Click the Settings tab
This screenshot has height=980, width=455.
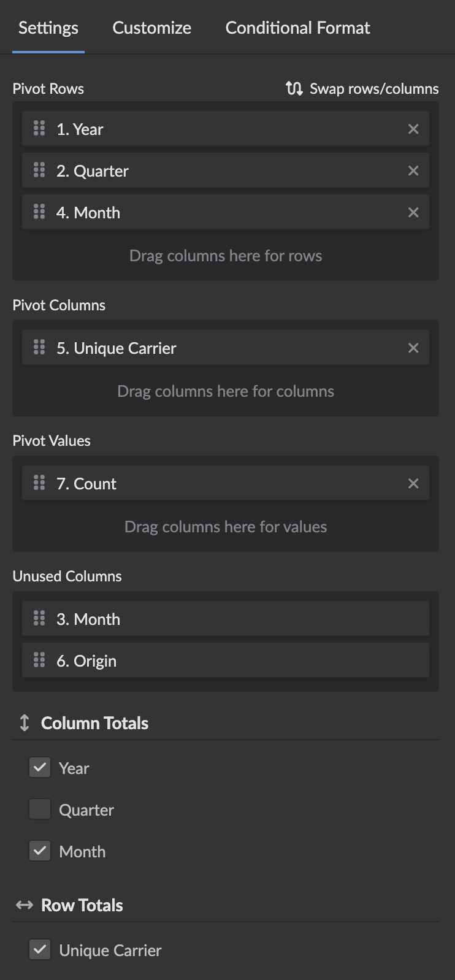pyautogui.click(x=48, y=28)
